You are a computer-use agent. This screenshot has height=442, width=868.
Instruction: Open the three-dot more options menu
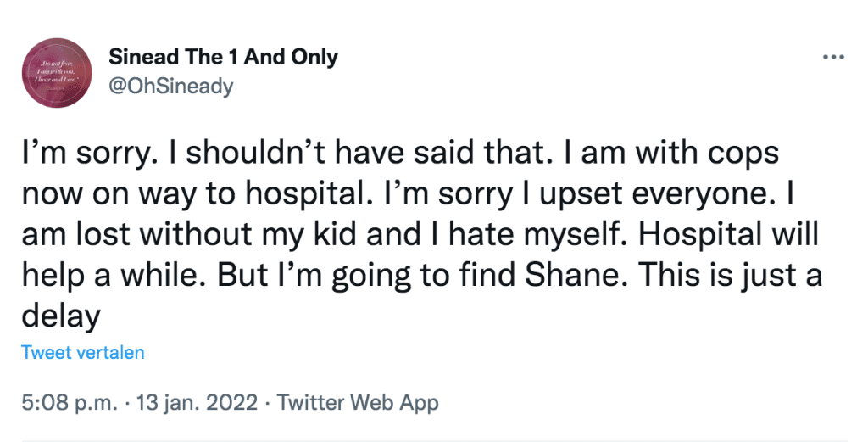[x=833, y=58]
